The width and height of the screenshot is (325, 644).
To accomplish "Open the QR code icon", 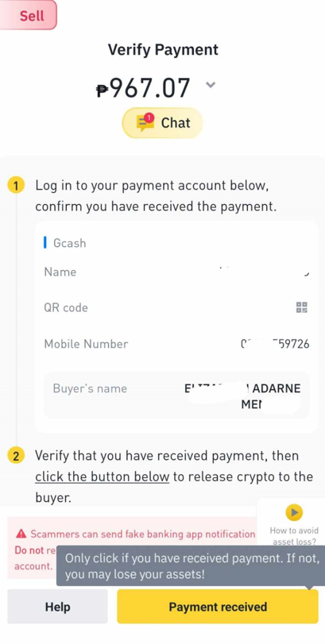I will [x=302, y=307].
